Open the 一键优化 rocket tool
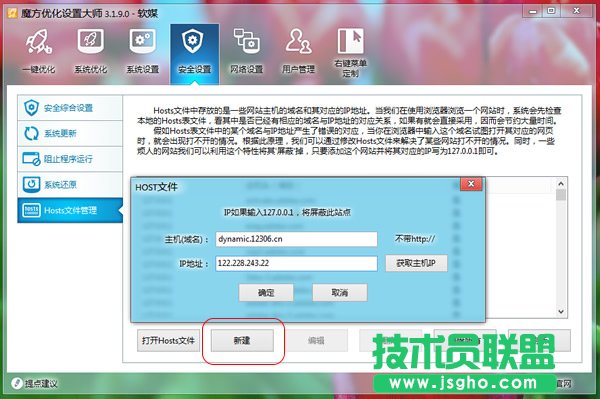This screenshot has width=600, height=399. point(39,51)
